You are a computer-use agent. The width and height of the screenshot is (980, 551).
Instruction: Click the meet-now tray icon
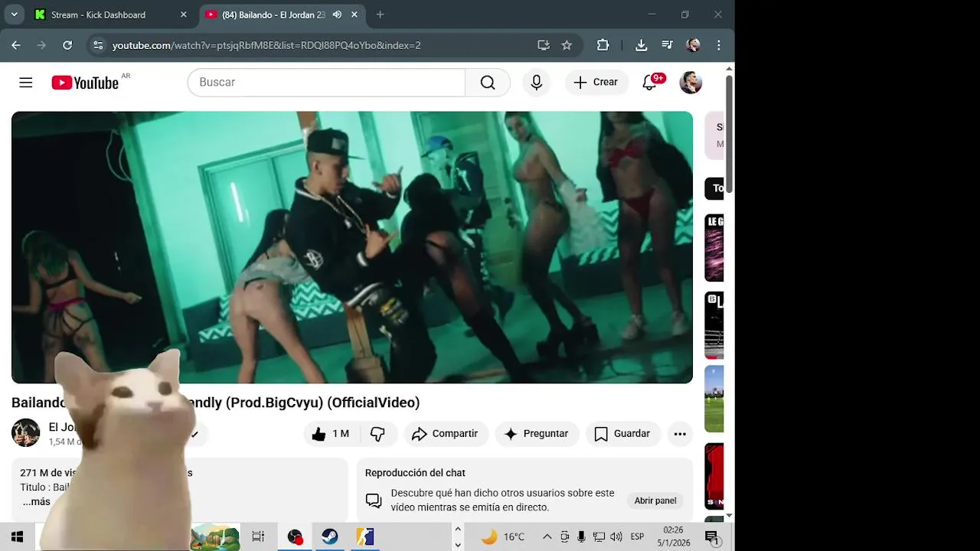tap(565, 536)
